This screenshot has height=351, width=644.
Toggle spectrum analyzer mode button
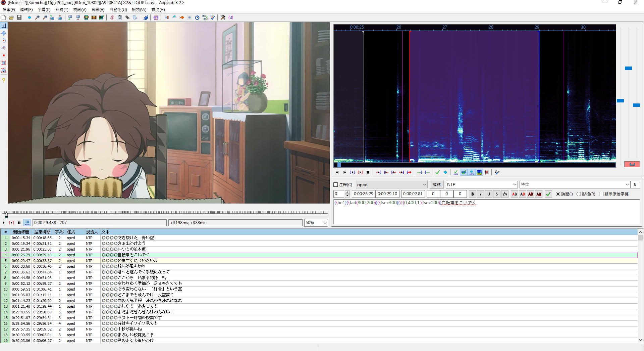pyautogui.click(x=479, y=172)
